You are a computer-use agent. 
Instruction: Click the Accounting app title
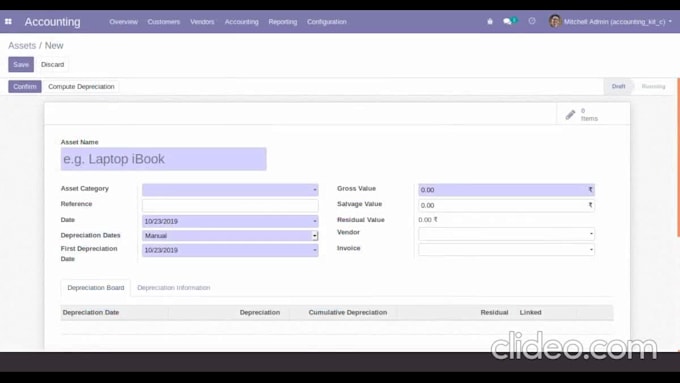(x=52, y=22)
